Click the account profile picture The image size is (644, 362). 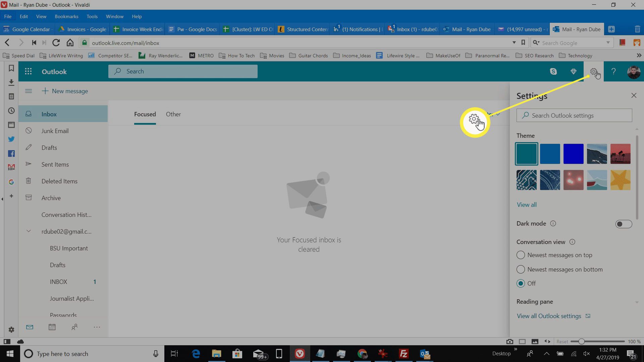tap(633, 71)
